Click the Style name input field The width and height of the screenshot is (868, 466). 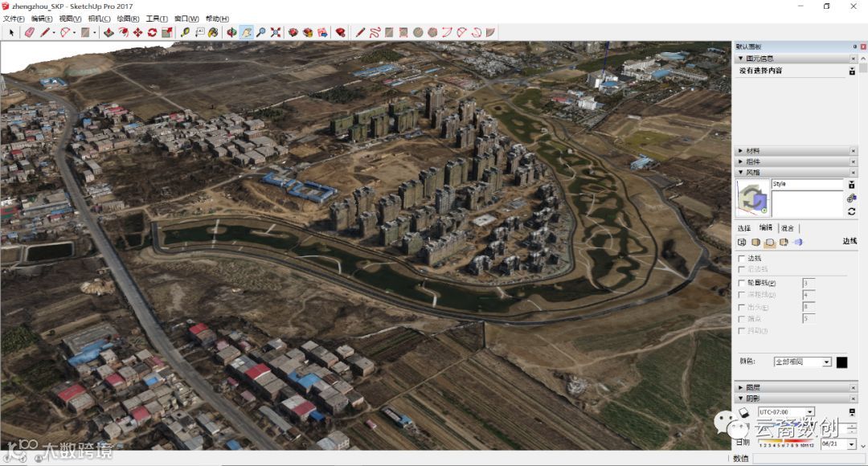[x=807, y=184]
